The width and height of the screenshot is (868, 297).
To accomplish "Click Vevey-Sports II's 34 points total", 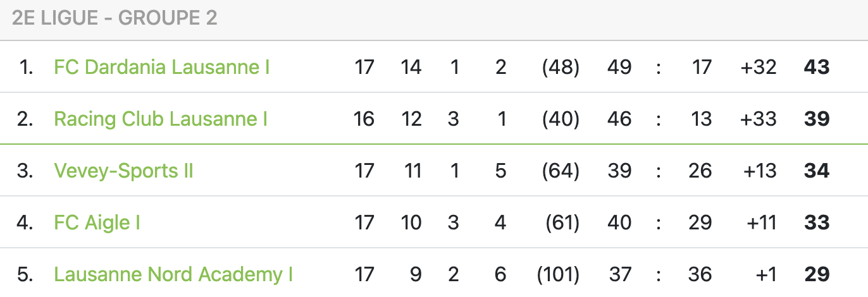I will pos(816,171).
